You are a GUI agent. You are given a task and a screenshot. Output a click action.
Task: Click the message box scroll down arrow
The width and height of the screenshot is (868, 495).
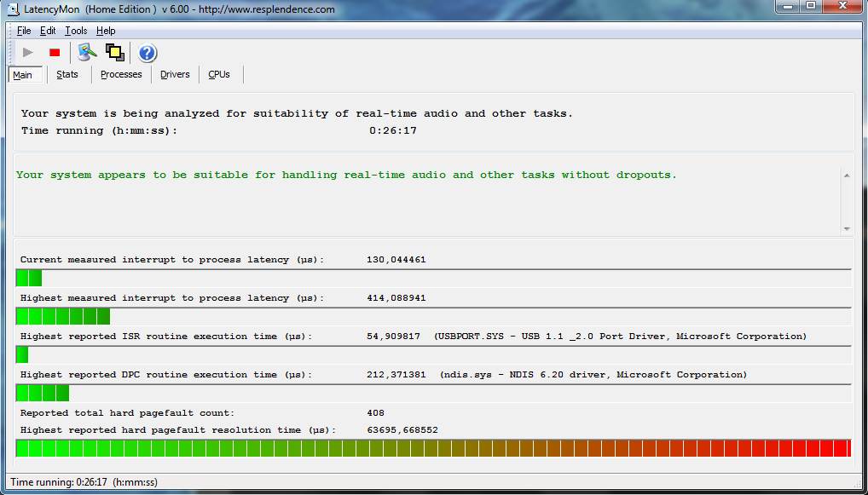(846, 228)
